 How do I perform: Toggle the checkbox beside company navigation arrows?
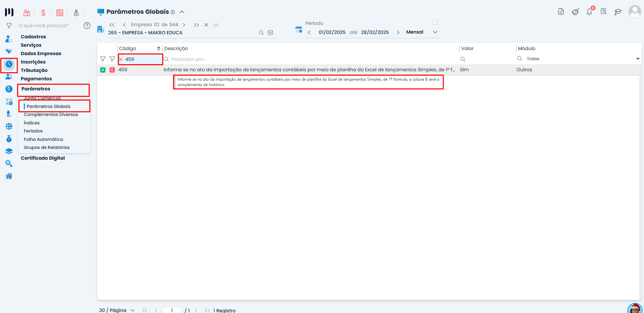click(216, 25)
